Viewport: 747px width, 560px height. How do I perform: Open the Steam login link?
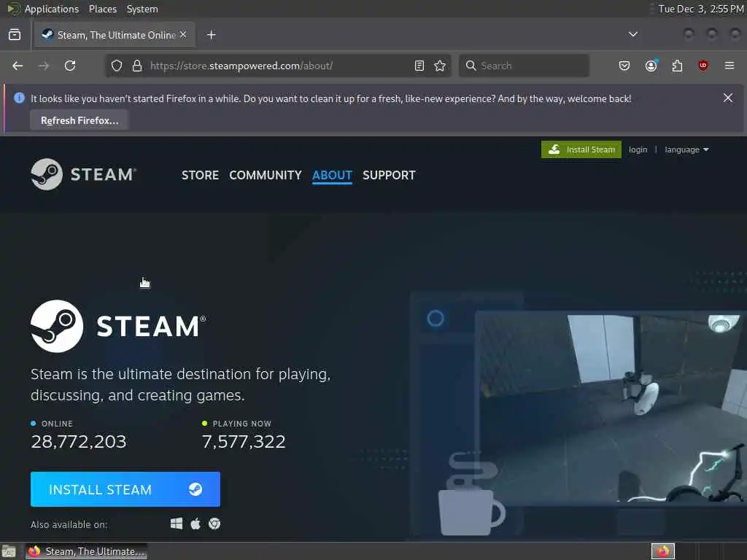(638, 149)
